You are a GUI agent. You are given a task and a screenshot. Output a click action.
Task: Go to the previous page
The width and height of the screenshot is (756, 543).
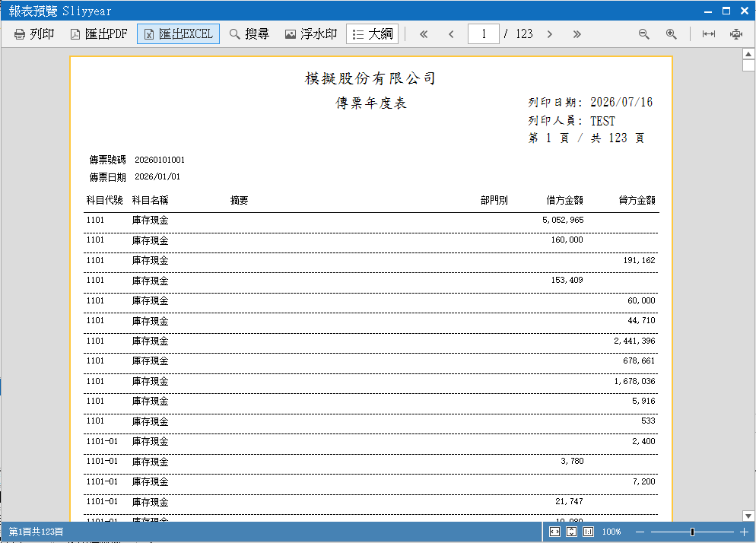(451, 33)
